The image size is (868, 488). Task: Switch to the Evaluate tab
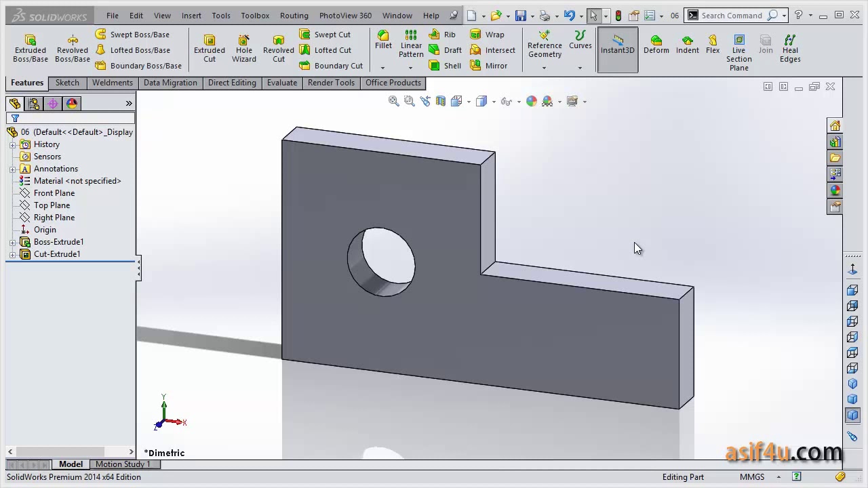coord(282,83)
